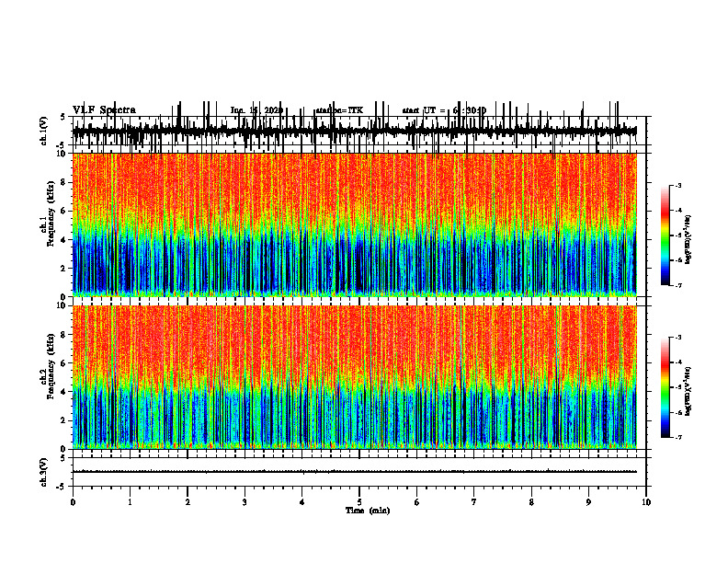The height and width of the screenshot is (563, 728).
Task: Click the '-3' label on ch.2 color bar
Action: coord(677,338)
